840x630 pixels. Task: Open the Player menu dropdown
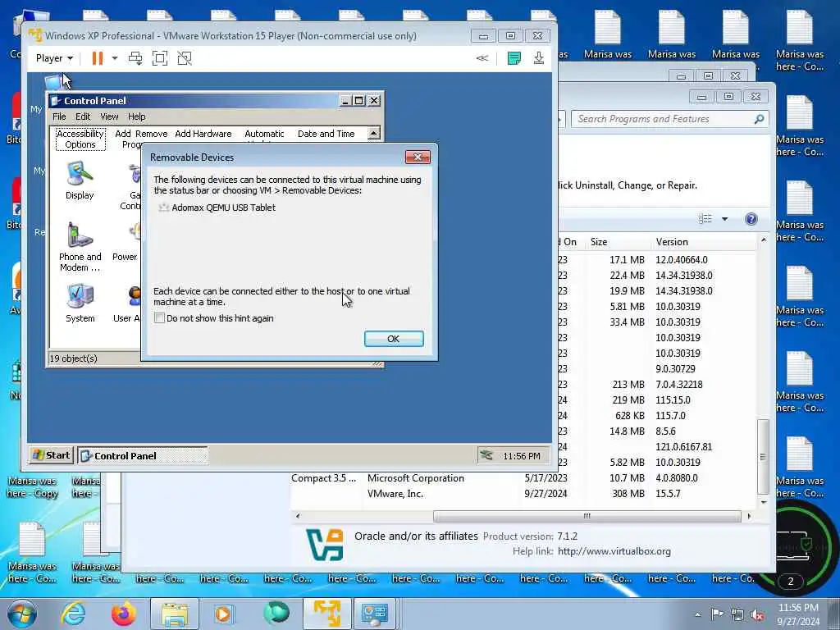pos(54,58)
